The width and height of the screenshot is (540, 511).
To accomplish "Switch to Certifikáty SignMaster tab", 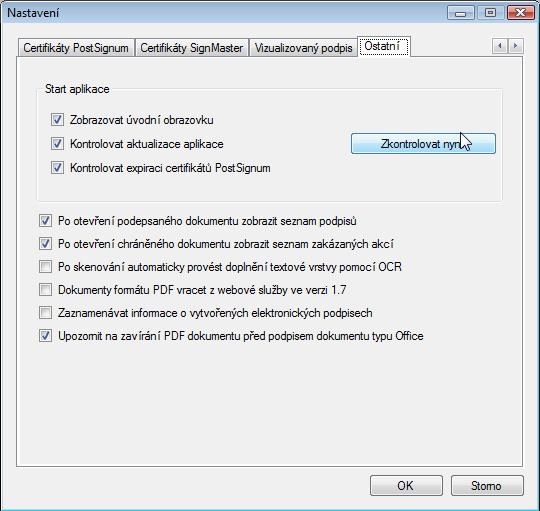I will (191, 48).
